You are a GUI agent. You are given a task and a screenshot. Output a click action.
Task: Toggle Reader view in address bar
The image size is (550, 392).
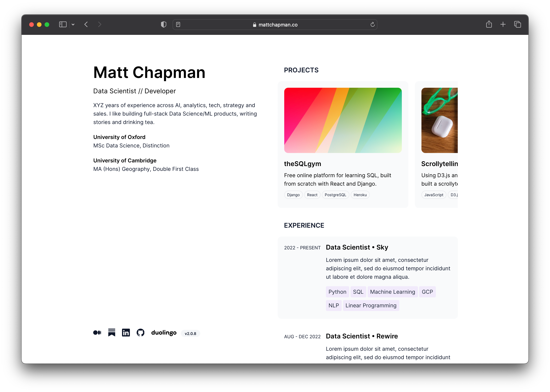(178, 24)
